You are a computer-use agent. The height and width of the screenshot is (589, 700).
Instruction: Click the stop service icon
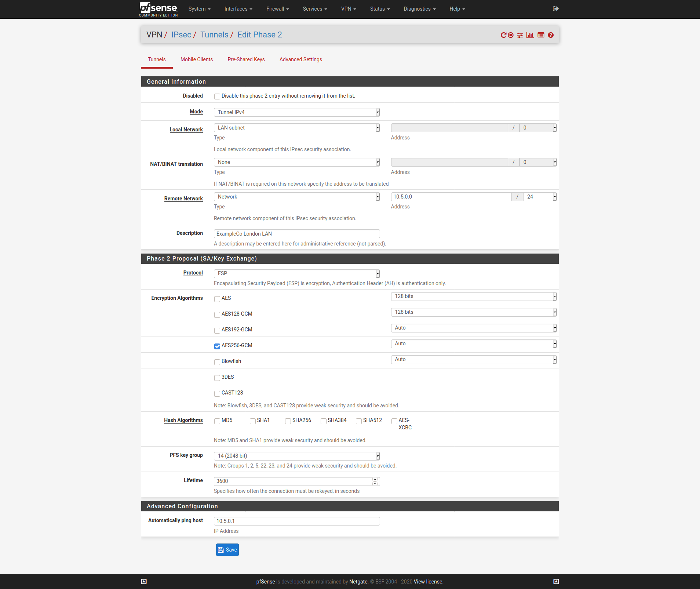coord(511,35)
